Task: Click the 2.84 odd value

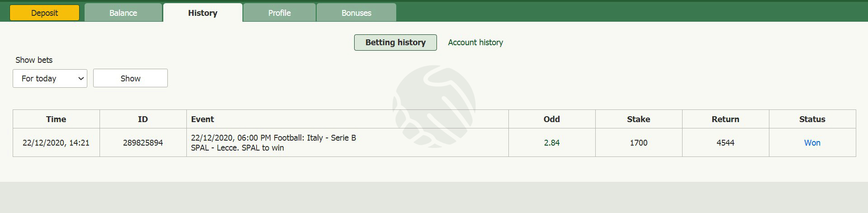Action: point(551,143)
